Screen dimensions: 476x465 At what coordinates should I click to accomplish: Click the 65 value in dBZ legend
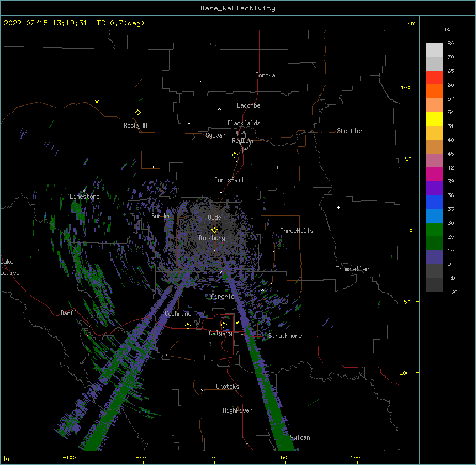click(x=451, y=71)
